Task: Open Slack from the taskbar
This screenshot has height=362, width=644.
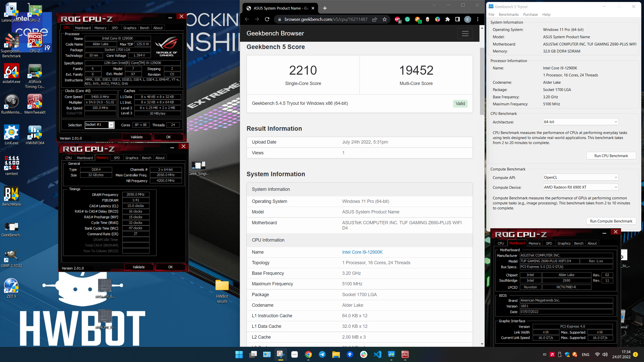Action: (x=364, y=354)
